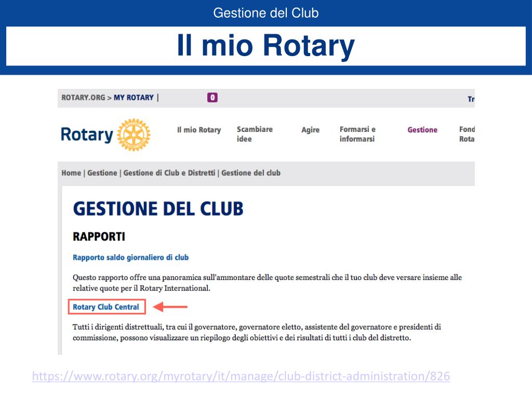Click the Rotary wordmark text

pyautogui.click(x=87, y=135)
